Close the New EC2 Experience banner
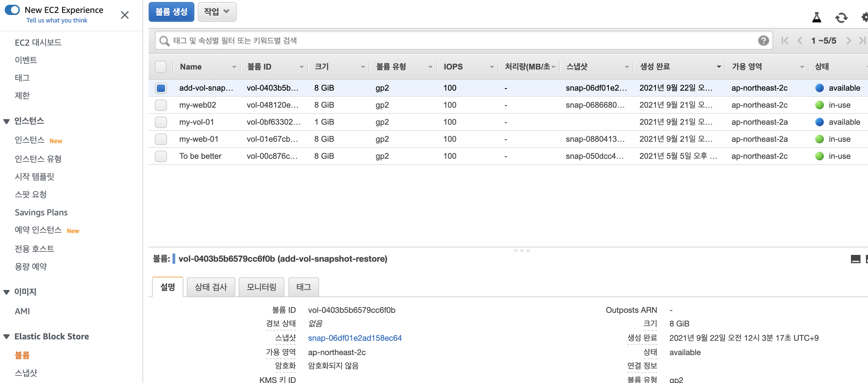Image resolution: width=868 pixels, height=383 pixels. (x=125, y=15)
